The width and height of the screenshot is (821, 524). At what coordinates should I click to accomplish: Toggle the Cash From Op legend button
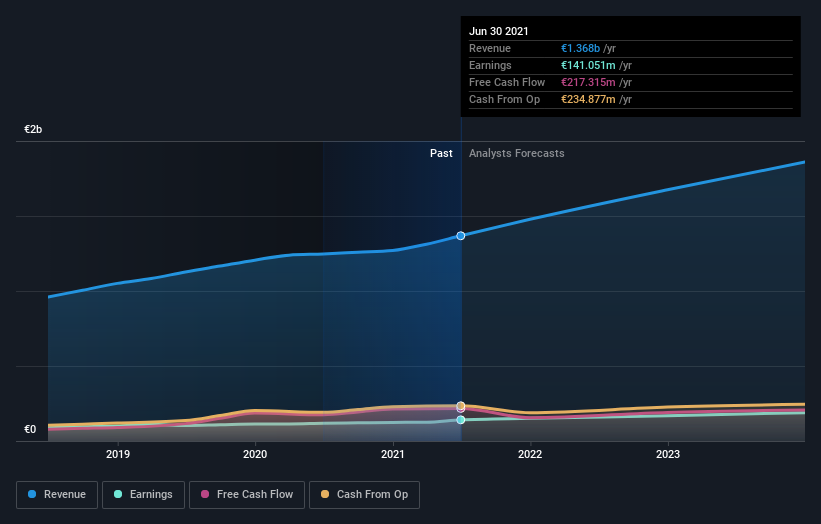(364, 495)
